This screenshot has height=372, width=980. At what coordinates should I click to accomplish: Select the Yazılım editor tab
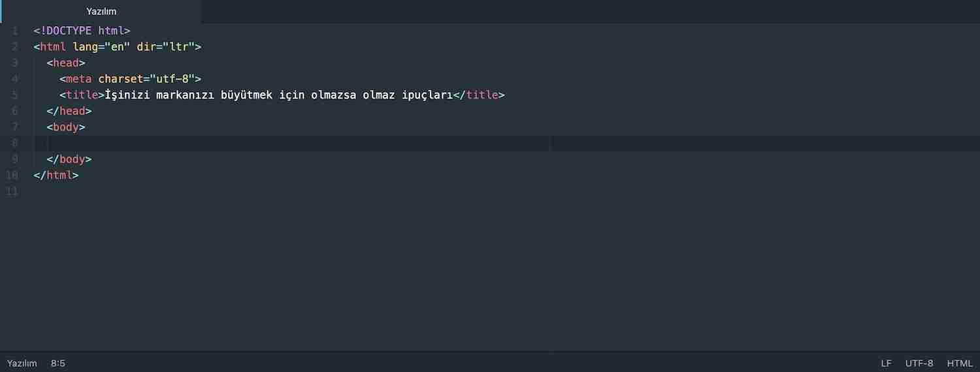pyautogui.click(x=101, y=12)
